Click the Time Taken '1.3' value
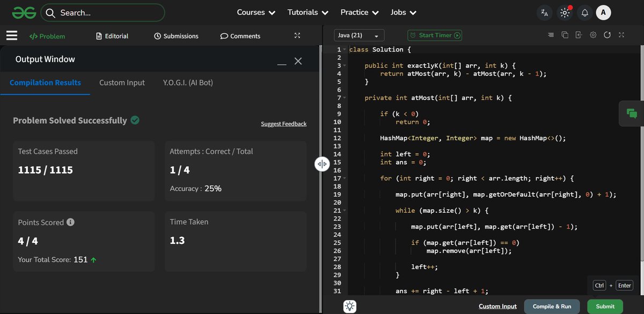 coord(177,241)
